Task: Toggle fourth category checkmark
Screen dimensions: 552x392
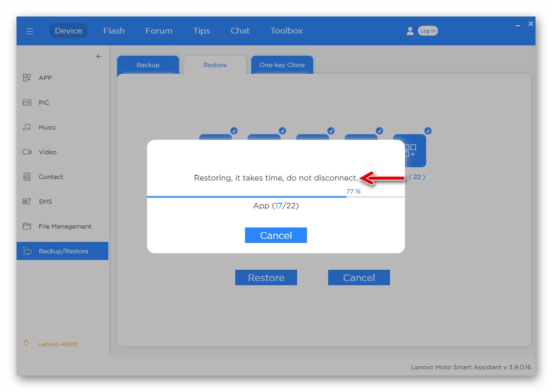Action: coord(380,131)
